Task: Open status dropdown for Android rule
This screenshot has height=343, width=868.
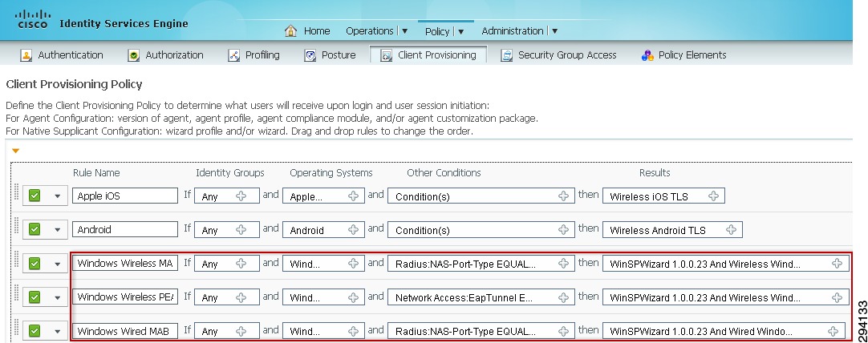Action: [57, 230]
